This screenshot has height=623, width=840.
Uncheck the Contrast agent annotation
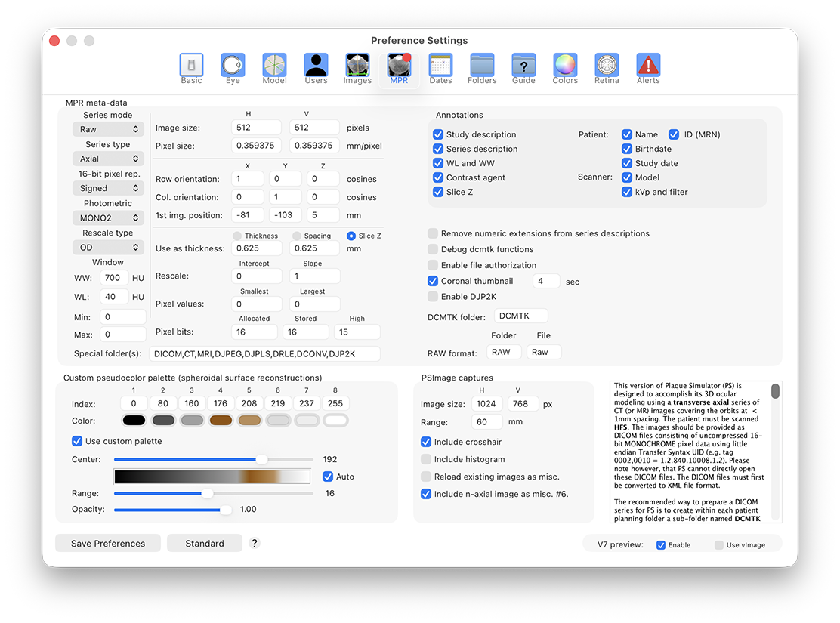(438, 177)
